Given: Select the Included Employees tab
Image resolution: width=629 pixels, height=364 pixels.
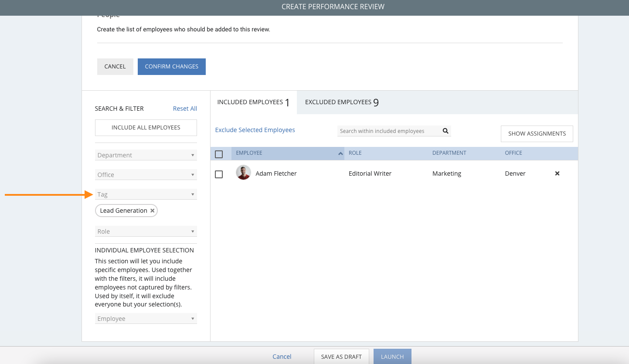Looking at the screenshot, I should pyautogui.click(x=253, y=102).
